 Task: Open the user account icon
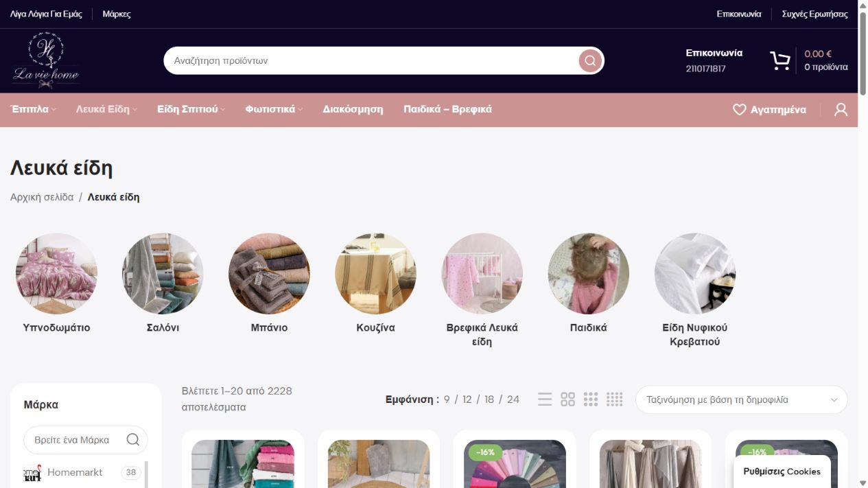pos(841,110)
